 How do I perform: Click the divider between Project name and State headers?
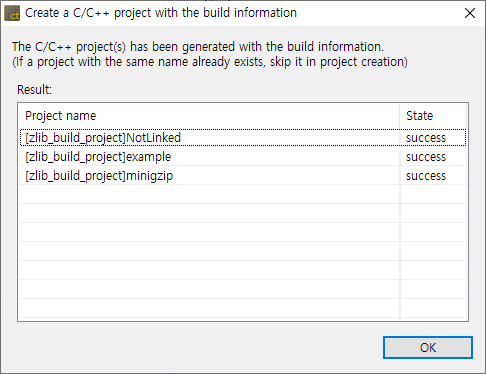click(x=400, y=116)
